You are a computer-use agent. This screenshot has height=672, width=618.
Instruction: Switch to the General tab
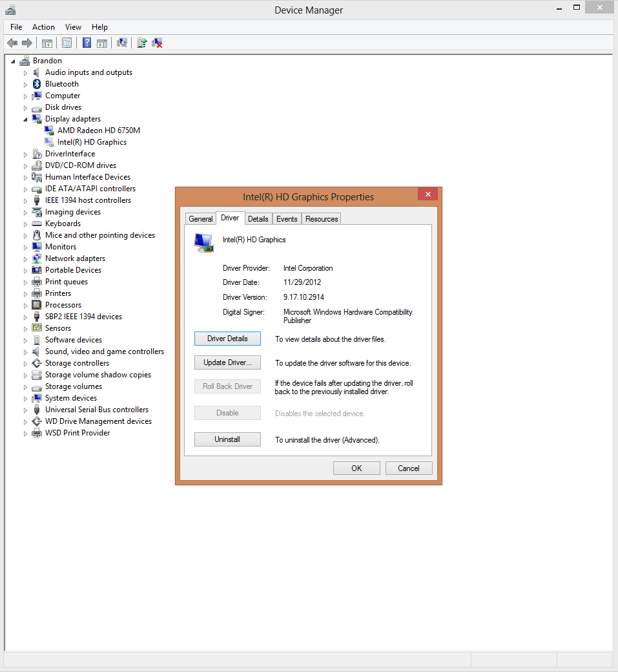tap(200, 219)
